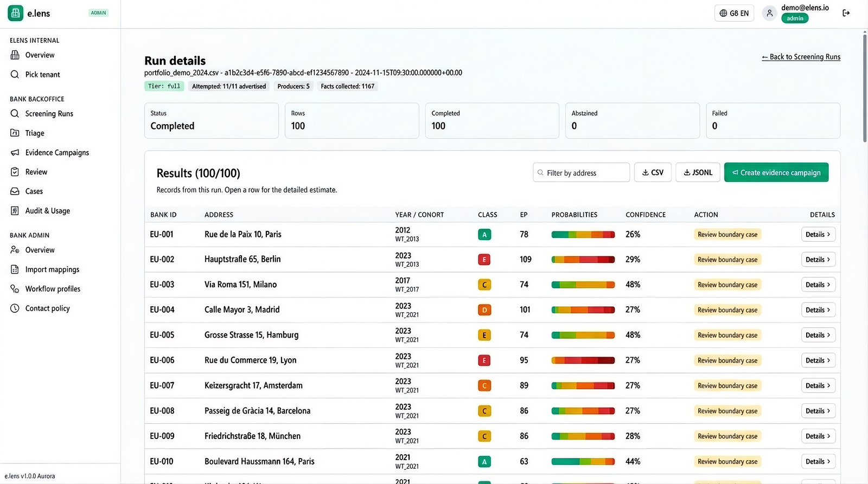
Task: Download results as CSV
Action: tap(653, 172)
